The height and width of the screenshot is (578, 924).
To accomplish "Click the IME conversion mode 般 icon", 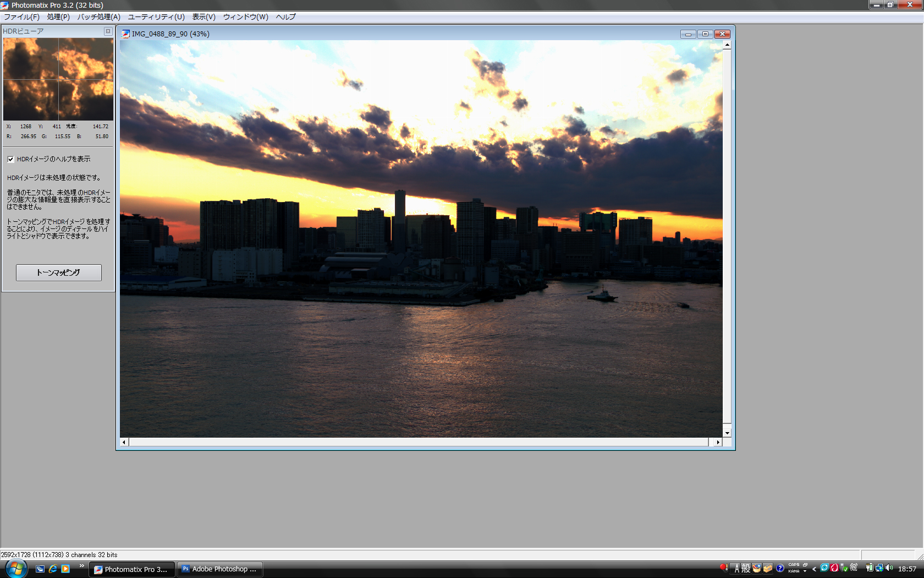I will pos(746,569).
